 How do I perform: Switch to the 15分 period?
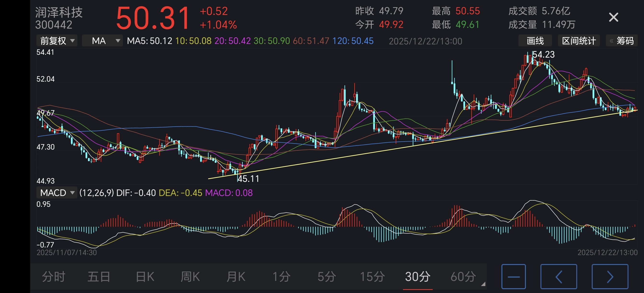[372, 276]
